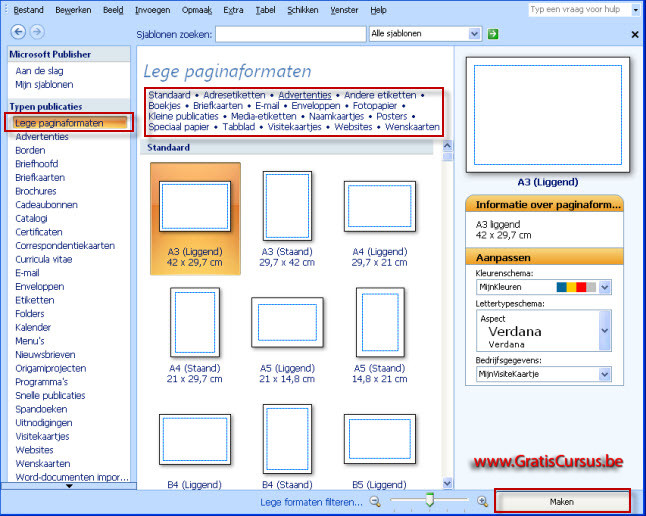
Task: Open the Tabel menu
Action: [x=265, y=10]
